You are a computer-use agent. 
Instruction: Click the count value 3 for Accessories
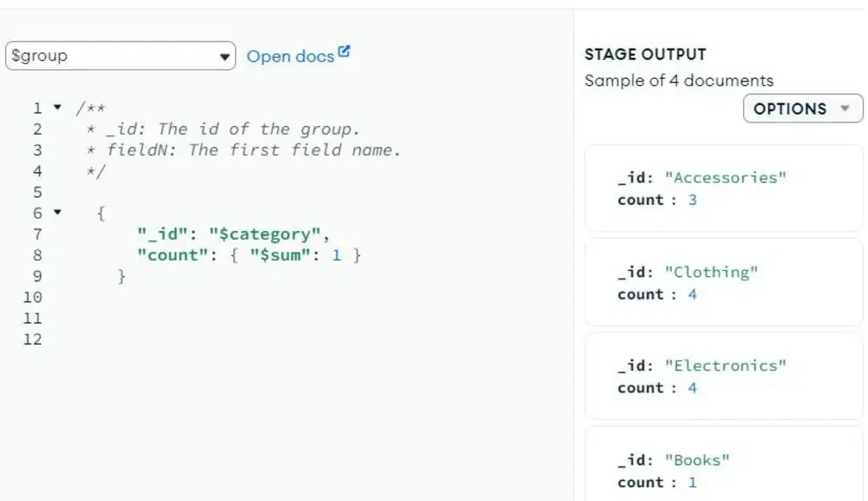click(x=692, y=200)
